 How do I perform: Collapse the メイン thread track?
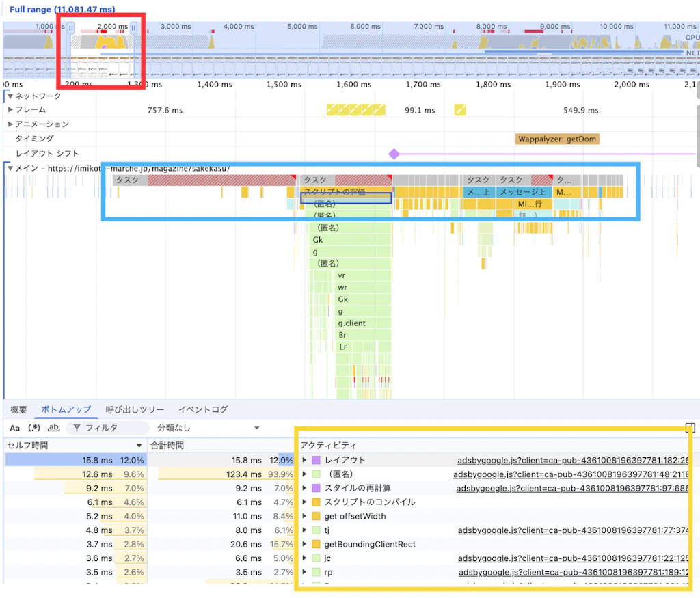pyautogui.click(x=10, y=168)
